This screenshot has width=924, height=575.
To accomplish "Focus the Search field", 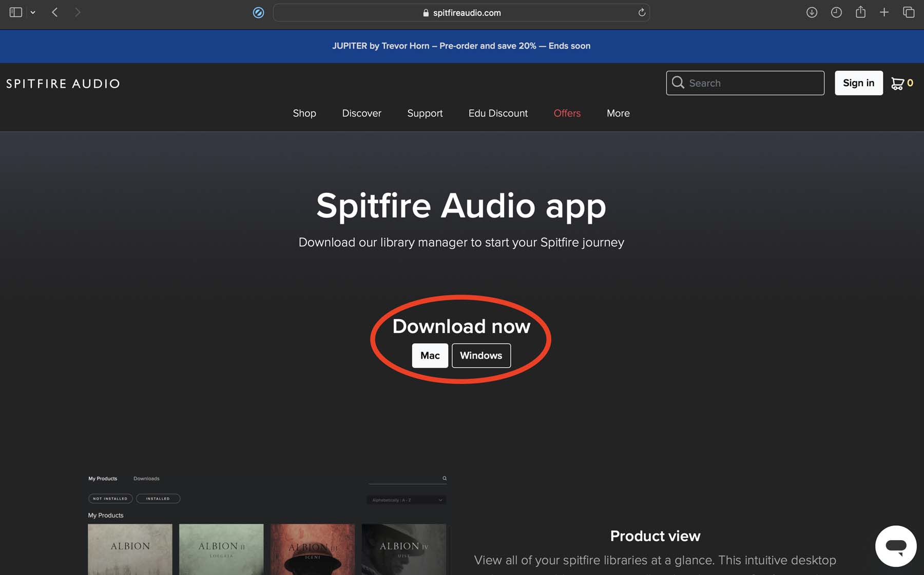I will tap(745, 83).
